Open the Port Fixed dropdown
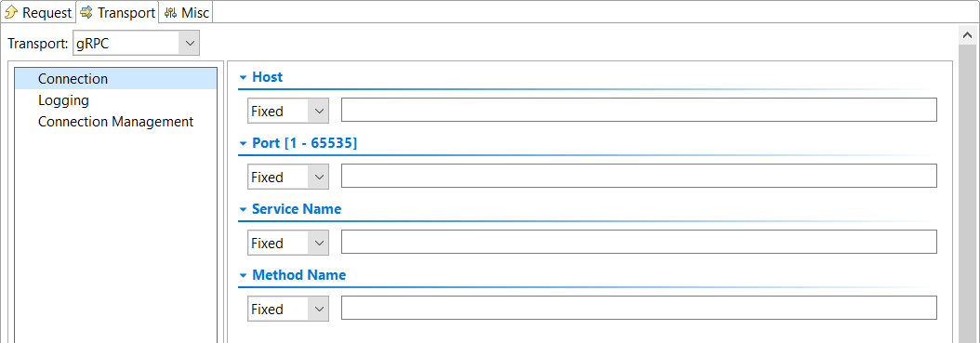The image size is (980, 343). [288, 177]
